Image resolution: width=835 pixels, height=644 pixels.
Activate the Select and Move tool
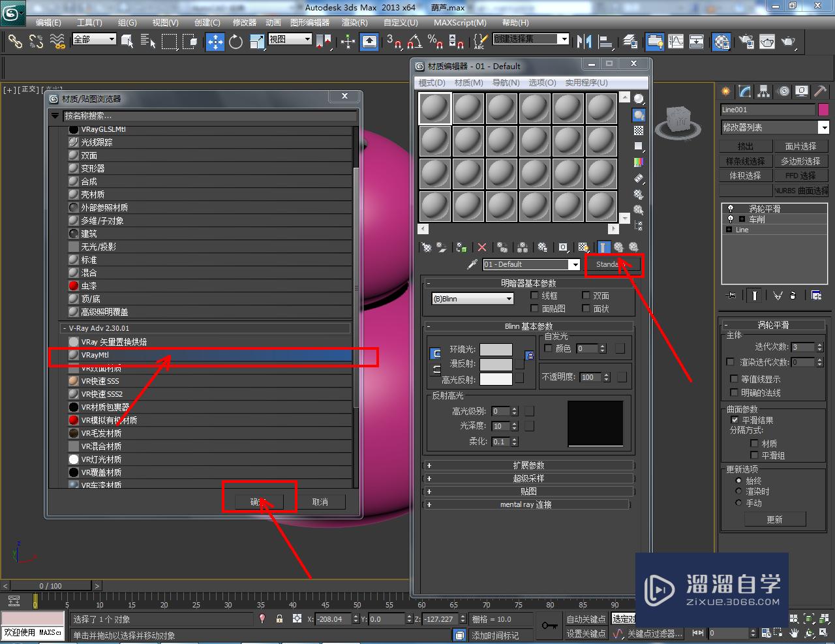pyautogui.click(x=215, y=42)
